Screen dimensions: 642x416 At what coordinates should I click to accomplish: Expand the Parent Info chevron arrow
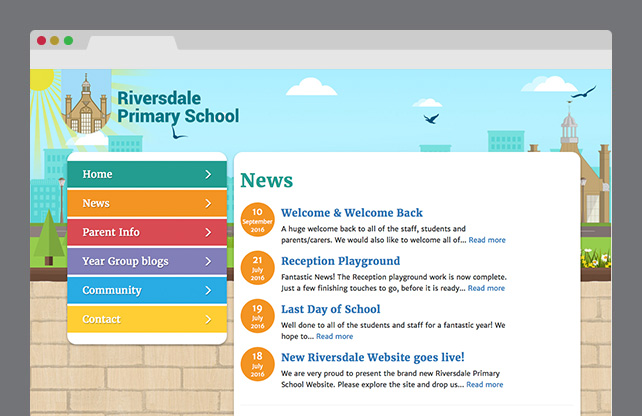coord(208,233)
